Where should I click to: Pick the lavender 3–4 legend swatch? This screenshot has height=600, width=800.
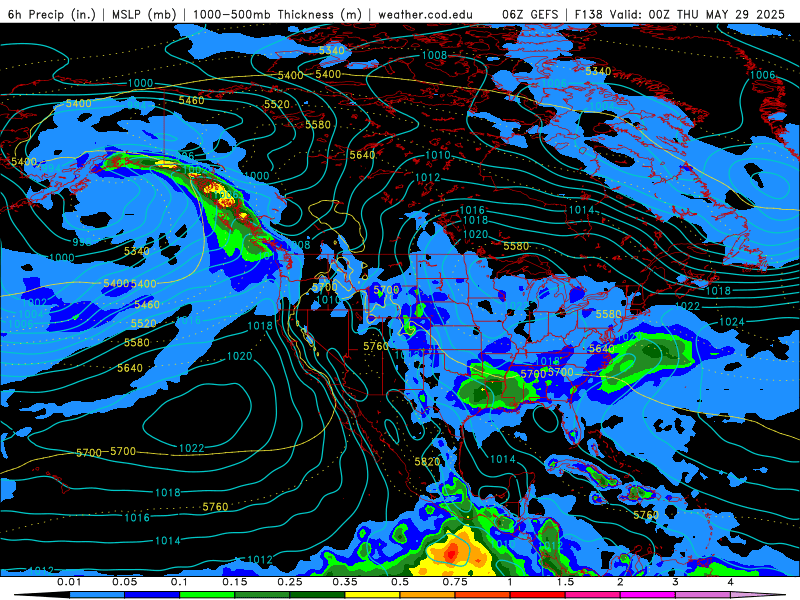(703, 595)
